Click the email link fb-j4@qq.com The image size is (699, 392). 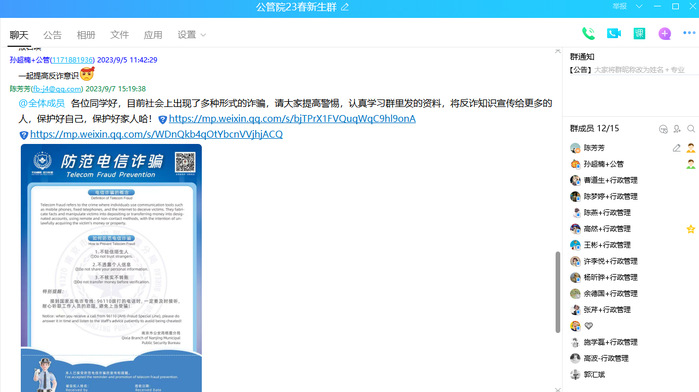57,89
